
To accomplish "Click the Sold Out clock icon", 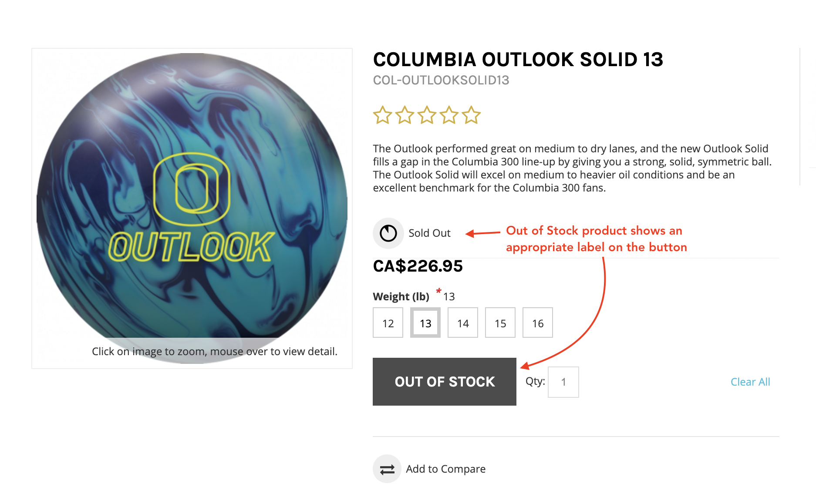I will coord(388,233).
